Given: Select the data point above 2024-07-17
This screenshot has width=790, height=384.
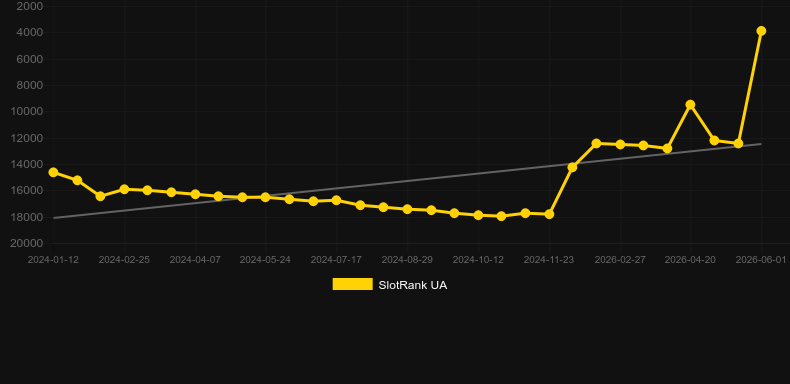Looking at the screenshot, I should coord(337,200).
